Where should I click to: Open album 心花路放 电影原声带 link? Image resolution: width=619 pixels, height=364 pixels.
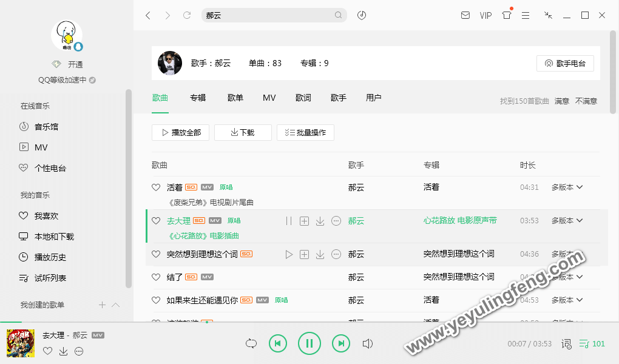tap(460, 220)
